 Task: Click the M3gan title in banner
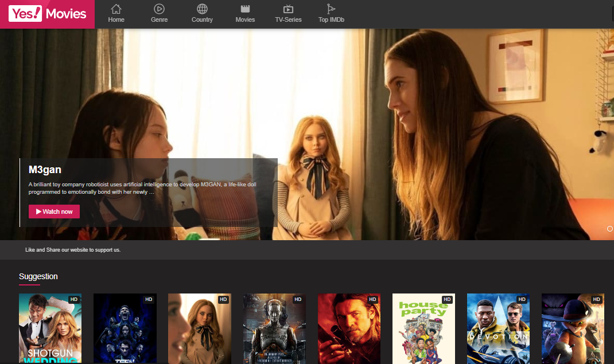click(45, 170)
